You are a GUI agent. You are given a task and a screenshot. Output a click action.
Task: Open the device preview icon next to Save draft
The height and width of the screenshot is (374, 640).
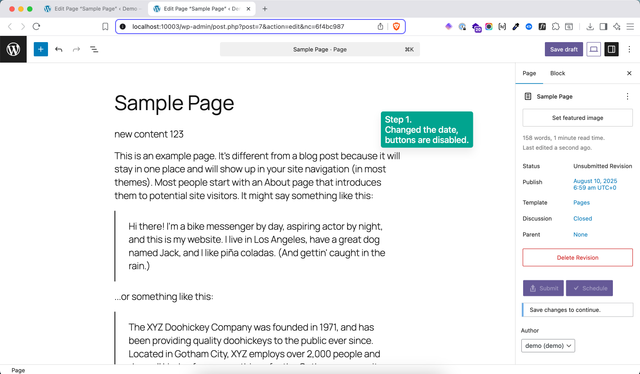click(x=593, y=49)
